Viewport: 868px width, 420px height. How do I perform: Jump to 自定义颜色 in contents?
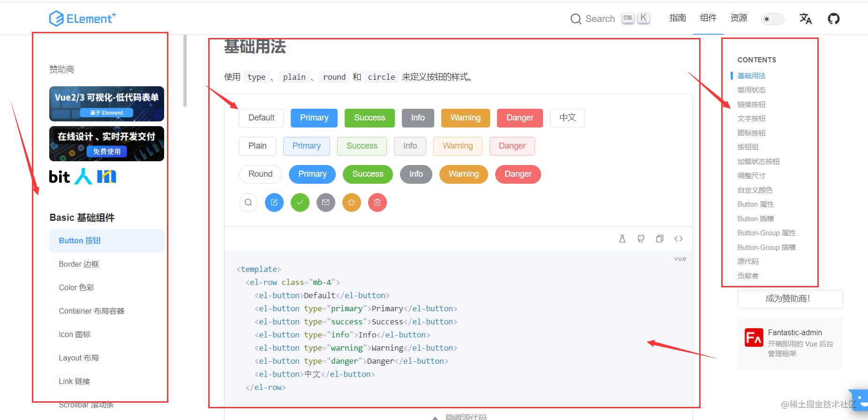tap(755, 190)
